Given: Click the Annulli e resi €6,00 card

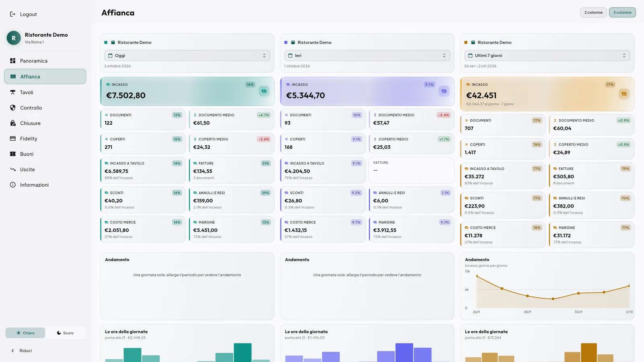Looking at the screenshot, I should [x=411, y=200].
